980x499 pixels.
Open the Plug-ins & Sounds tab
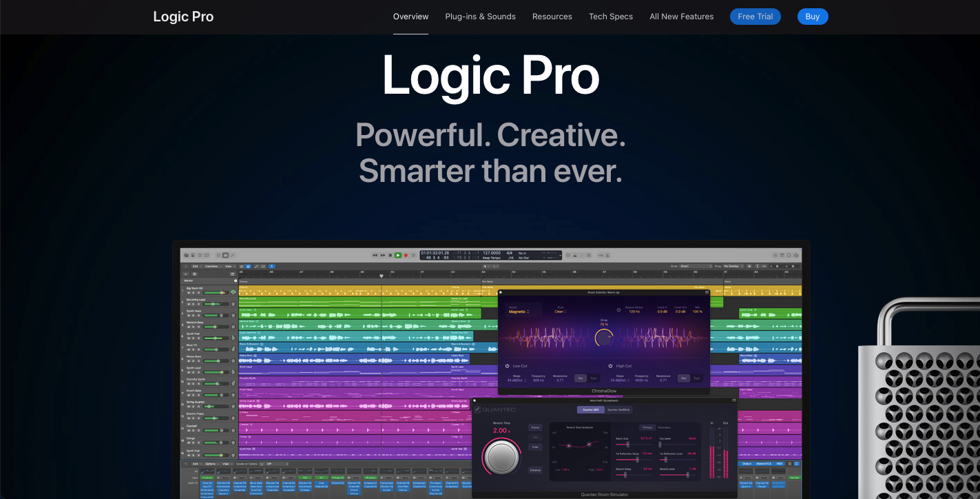pos(480,17)
